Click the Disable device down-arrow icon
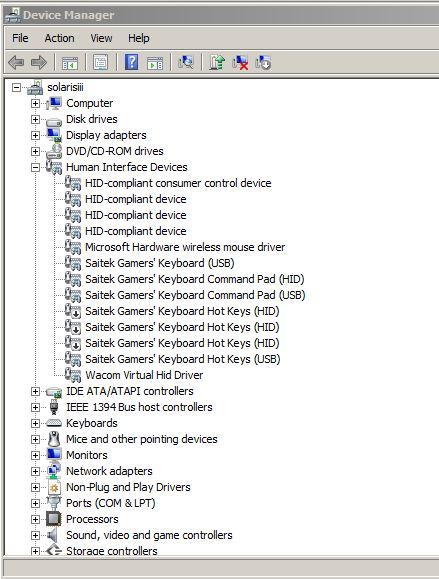The width and height of the screenshot is (439, 579). click(263, 62)
